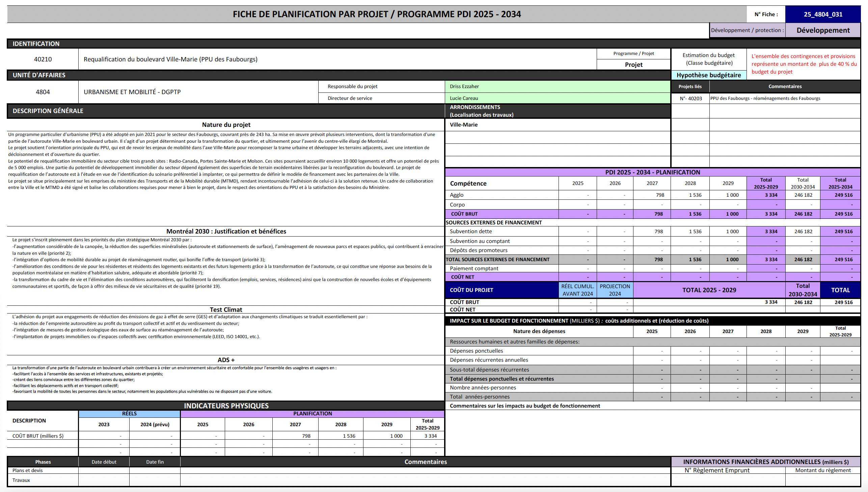Select Agglo 2028 value 1 536
The height and width of the screenshot is (492, 868).
pyautogui.click(x=695, y=195)
